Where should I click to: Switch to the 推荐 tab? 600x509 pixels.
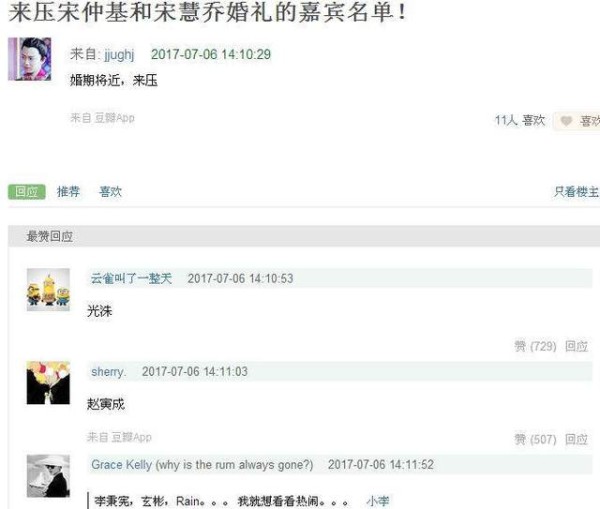pyautogui.click(x=68, y=191)
